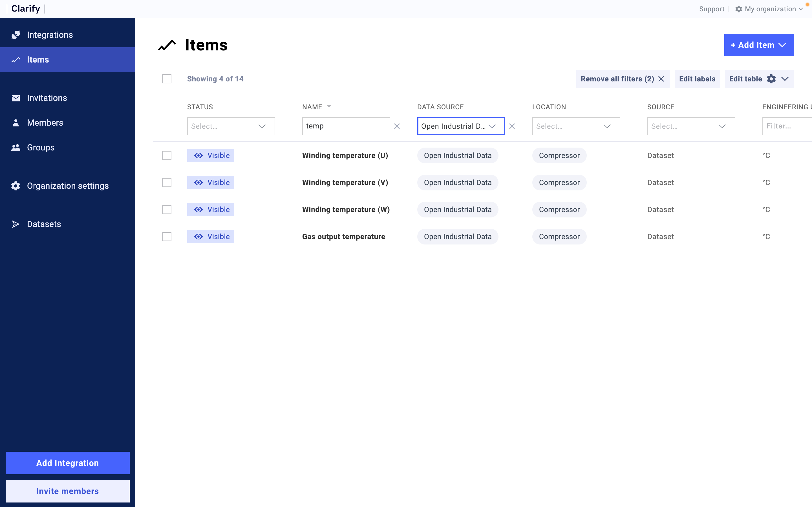The image size is (812, 507).
Task: Toggle Visible status for Winding temperature (V)
Action: [x=211, y=183]
